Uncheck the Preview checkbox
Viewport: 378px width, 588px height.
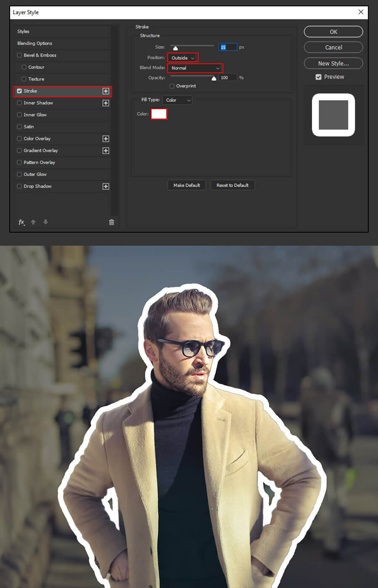[x=318, y=77]
